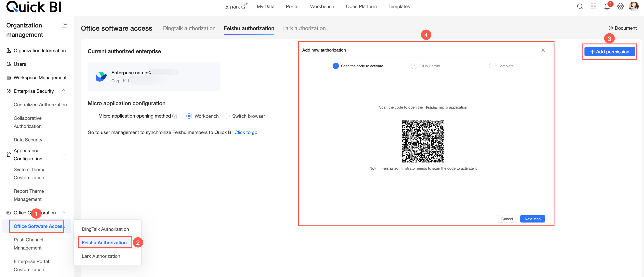This screenshot has height=277, width=644.
Task: Click the Organization Information building icon
Action: tap(9, 51)
